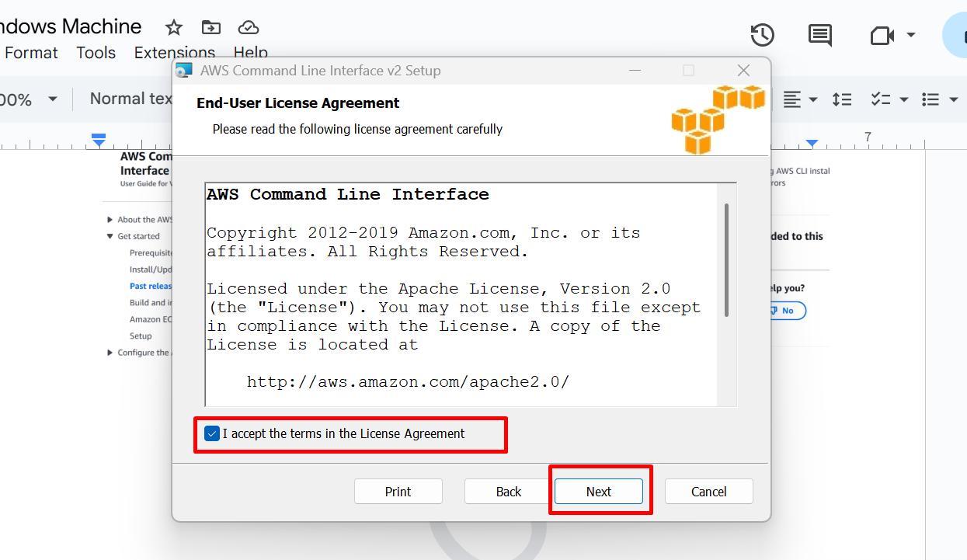Image resolution: width=967 pixels, height=560 pixels.
Task: Expand the Configure the tree item
Action: 110,353
